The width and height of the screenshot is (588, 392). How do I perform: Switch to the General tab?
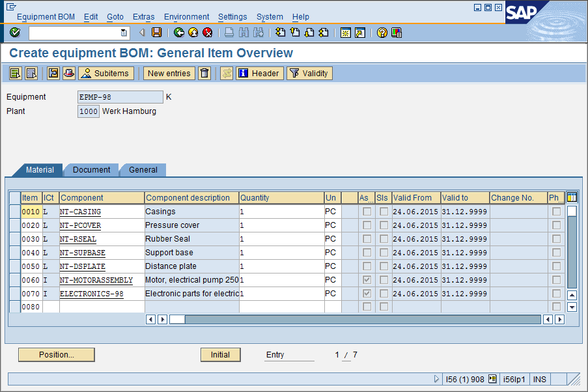tap(143, 170)
